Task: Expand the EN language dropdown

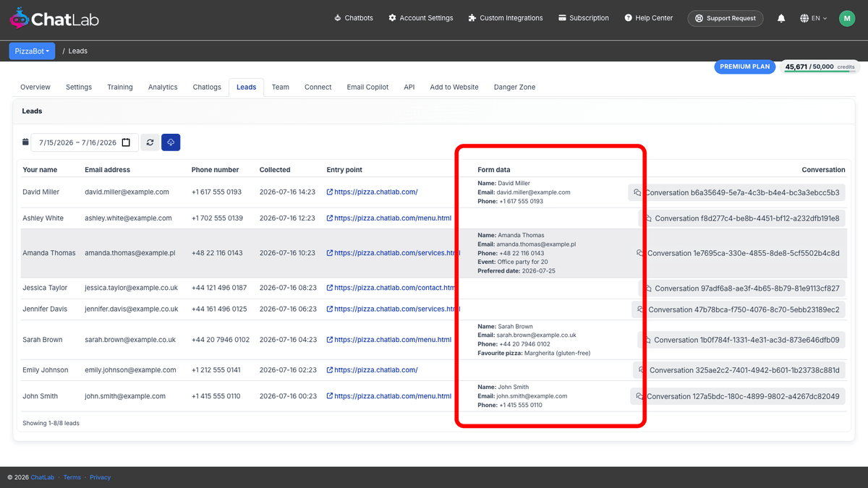Action: coord(814,18)
